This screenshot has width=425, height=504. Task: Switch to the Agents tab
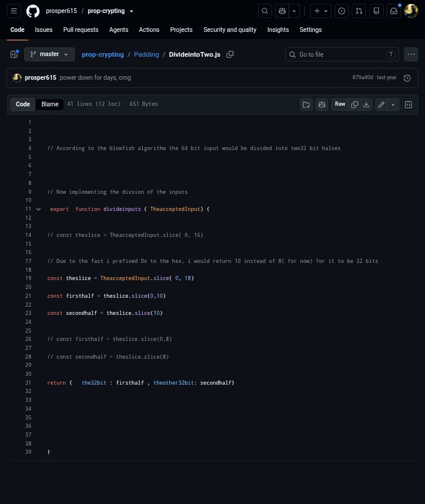tap(119, 30)
